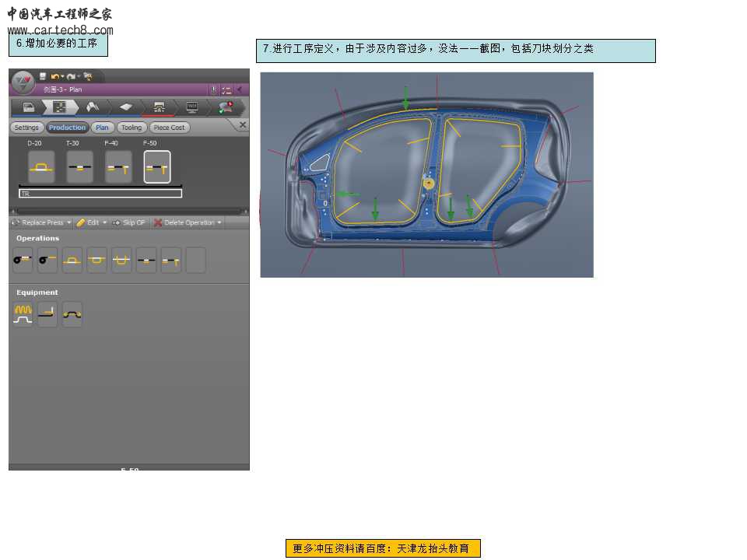Screen dimensions: 747x560
Task: Open the AutoForm application menu orb
Action: pos(23,82)
